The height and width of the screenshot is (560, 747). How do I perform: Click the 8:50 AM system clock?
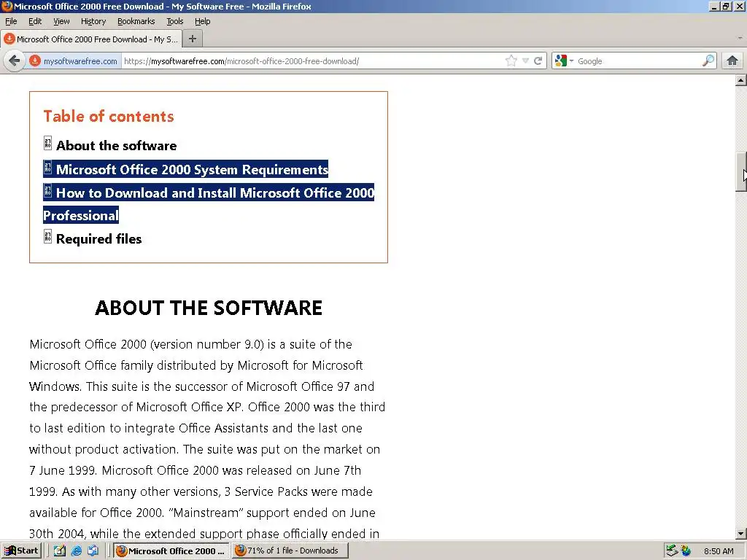click(719, 551)
